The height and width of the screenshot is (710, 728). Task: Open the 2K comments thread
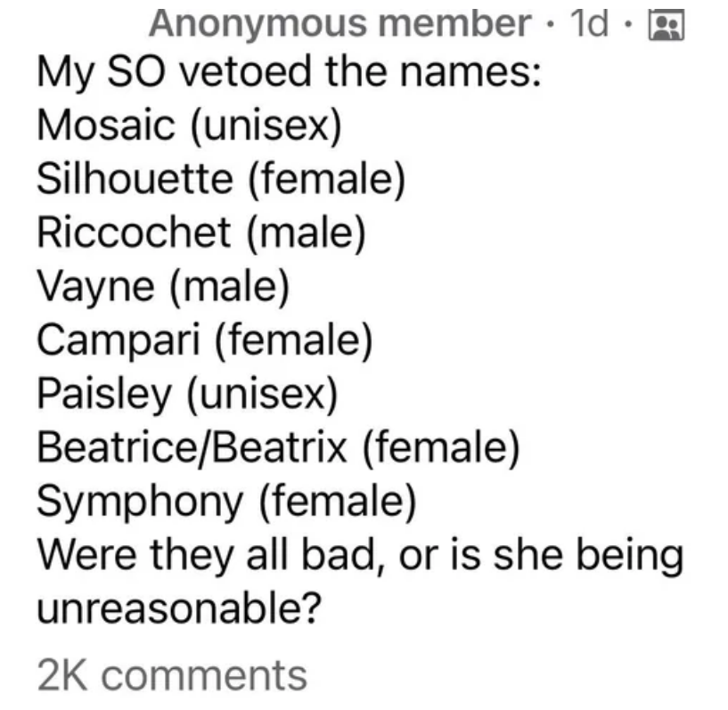pyautogui.click(x=172, y=675)
